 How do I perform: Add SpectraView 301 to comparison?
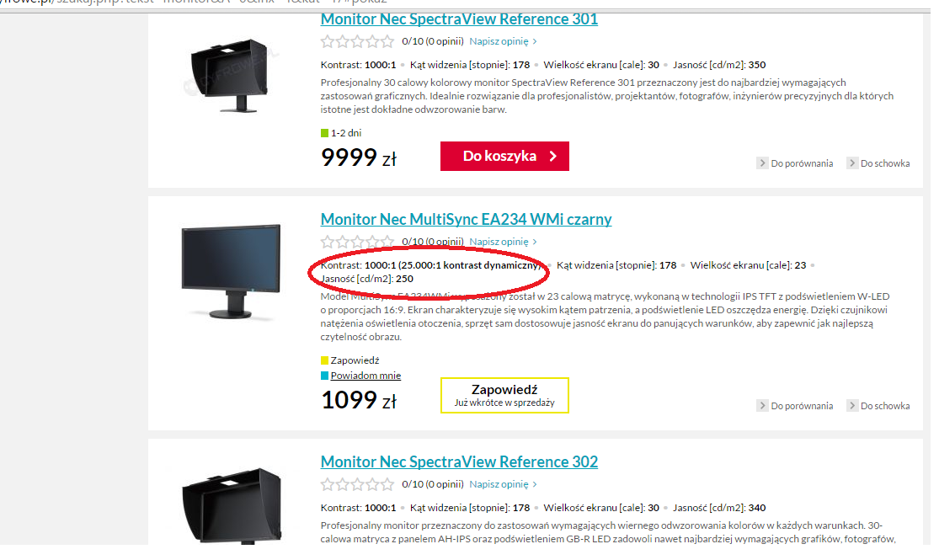click(795, 163)
